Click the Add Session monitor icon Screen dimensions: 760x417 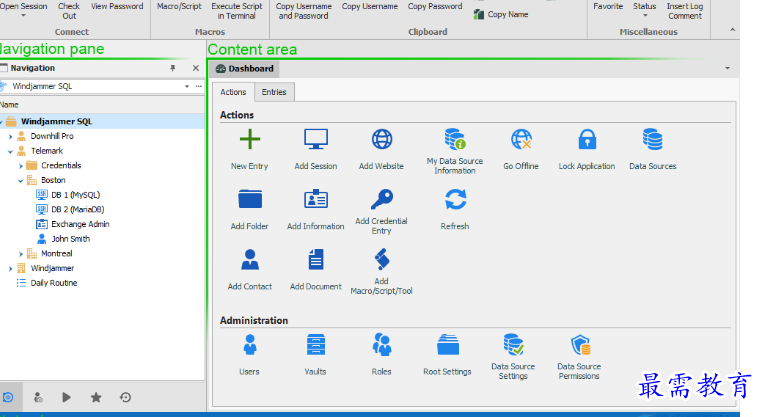tap(316, 140)
